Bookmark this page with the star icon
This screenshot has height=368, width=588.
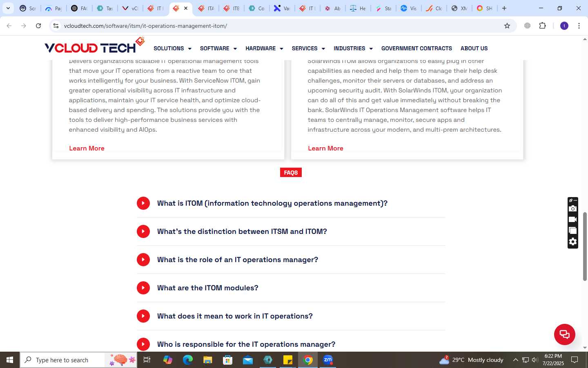[x=507, y=26]
